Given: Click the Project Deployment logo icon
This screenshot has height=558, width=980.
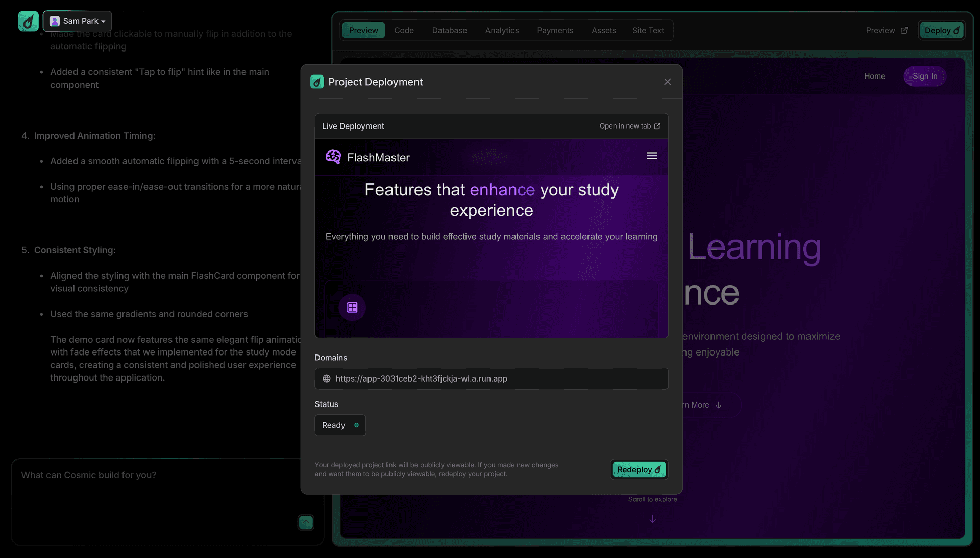Looking at the screenshot, I should point(317,82).
